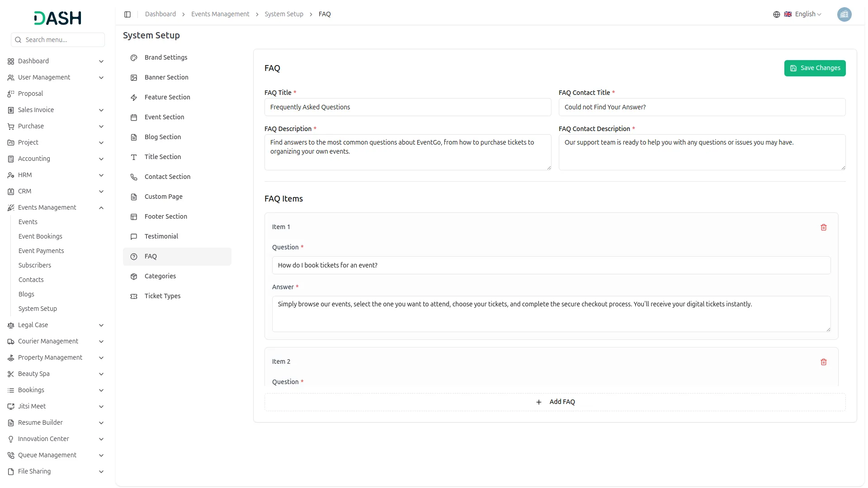Click the Contact Section phone icon

click(134, 177)
